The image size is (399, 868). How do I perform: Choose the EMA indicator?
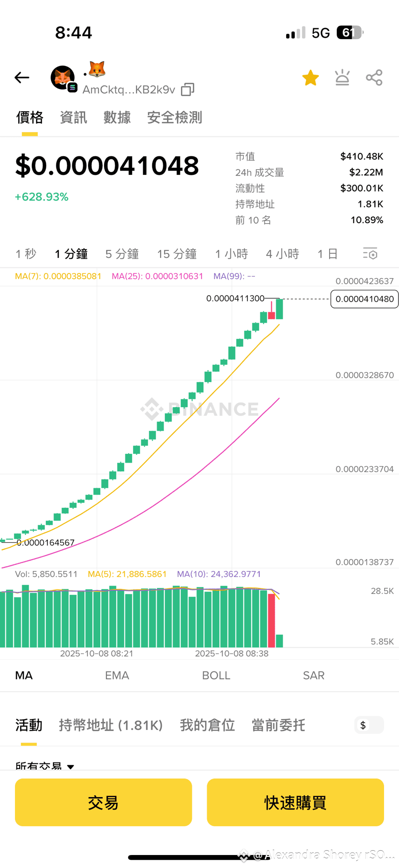pyautogui.click(x=117, y=676)
